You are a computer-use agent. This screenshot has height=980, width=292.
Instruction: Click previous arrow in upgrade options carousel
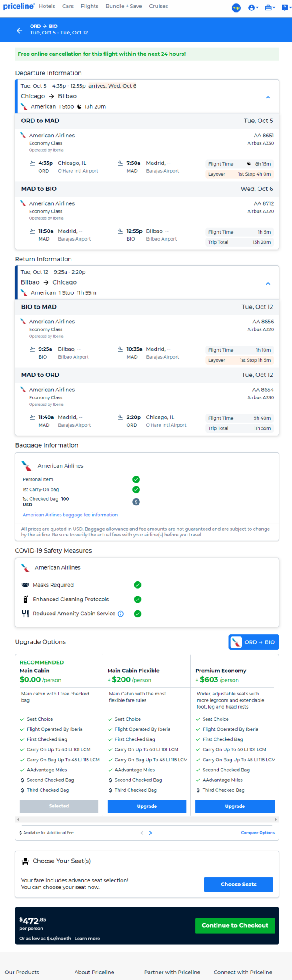142,833
